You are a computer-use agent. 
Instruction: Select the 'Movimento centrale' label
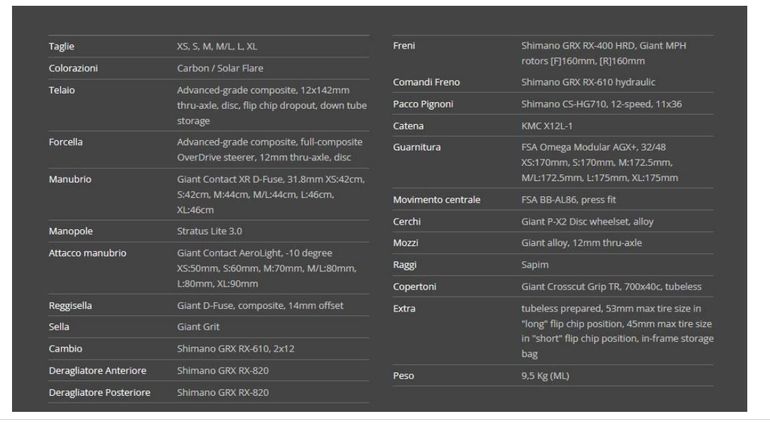point(437,200)
